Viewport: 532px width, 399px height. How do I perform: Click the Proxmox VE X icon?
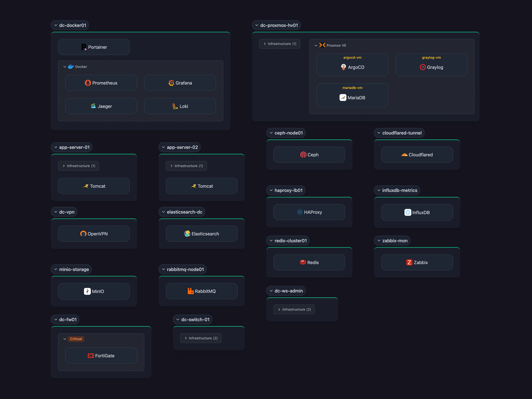tap(322, 45)
